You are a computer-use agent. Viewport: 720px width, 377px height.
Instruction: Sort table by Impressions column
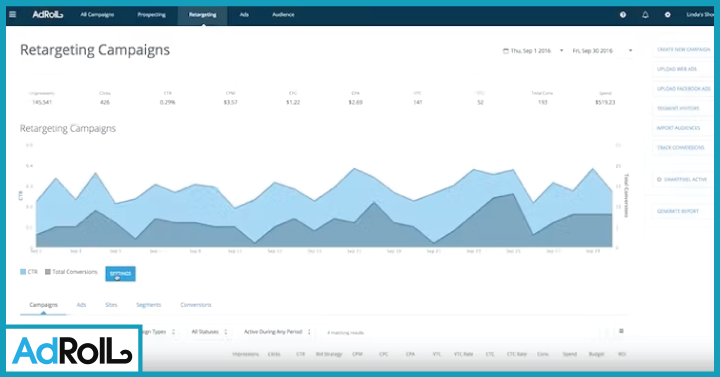(246, 354)
